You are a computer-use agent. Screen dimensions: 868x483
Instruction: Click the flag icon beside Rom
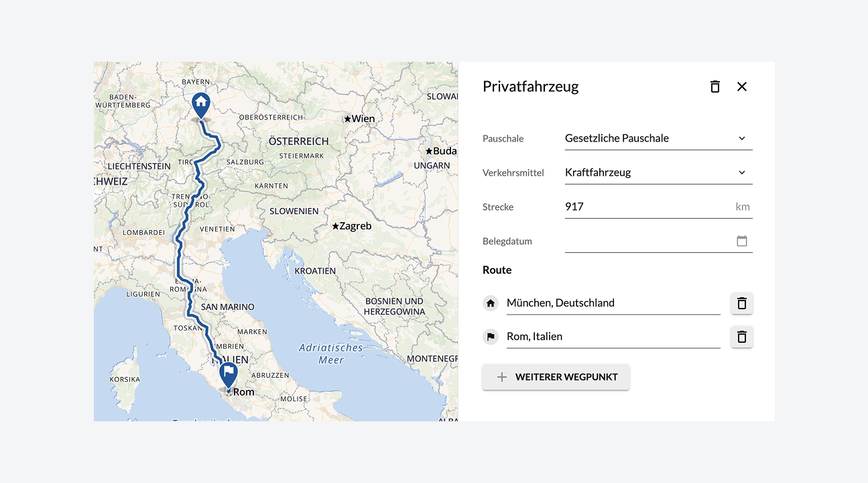click(491, 337)
